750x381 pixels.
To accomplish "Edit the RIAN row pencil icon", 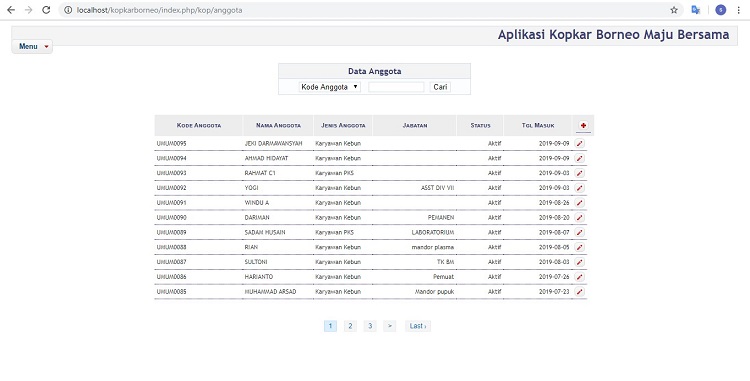I will [x=579, y=247].
